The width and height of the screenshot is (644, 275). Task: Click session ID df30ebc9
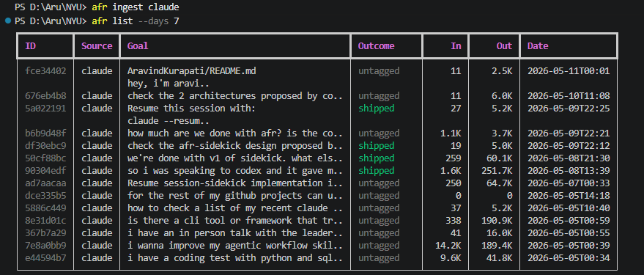[x=45, y=145]
